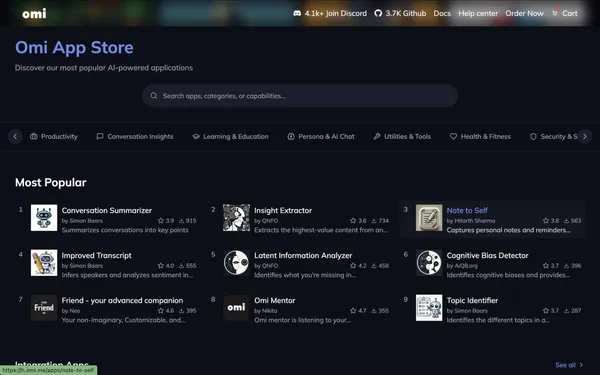Open the Conversation Summarizer robot app icon

pyautogui.click(x=44, y=218)
